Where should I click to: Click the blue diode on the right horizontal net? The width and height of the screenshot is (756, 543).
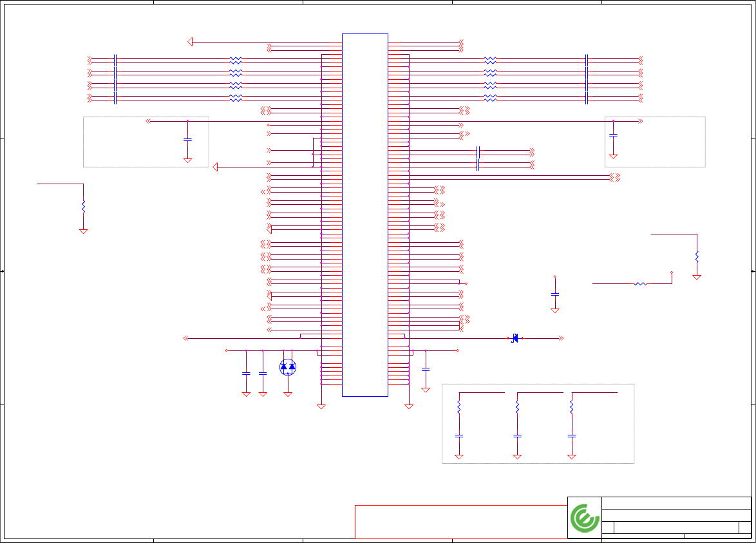point(515,339)
